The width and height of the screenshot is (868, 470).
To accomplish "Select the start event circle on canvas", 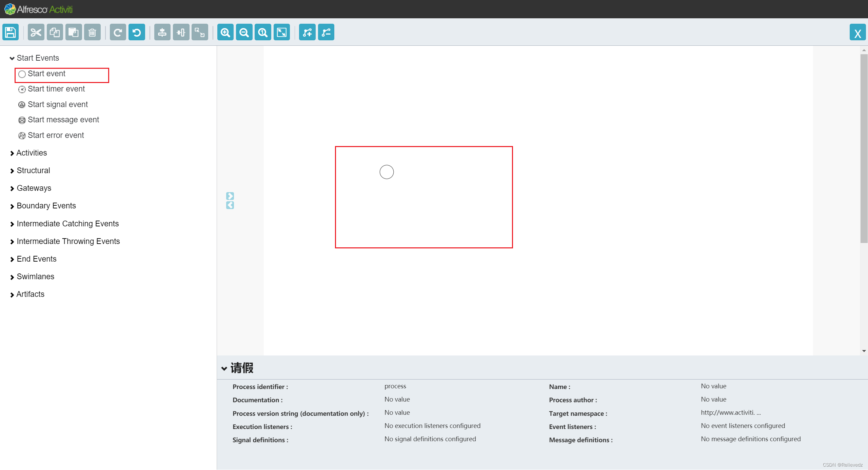I will [x=387, y=172].
